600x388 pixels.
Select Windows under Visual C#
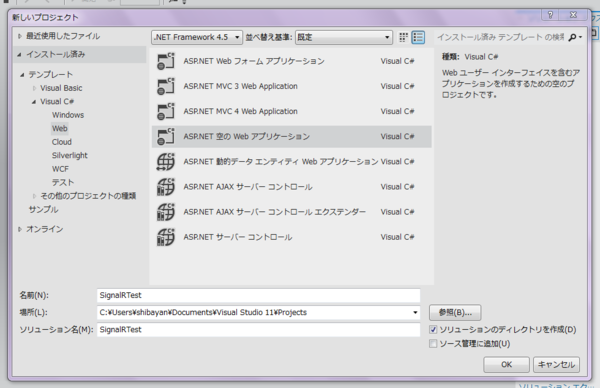(x=68, y=115)
